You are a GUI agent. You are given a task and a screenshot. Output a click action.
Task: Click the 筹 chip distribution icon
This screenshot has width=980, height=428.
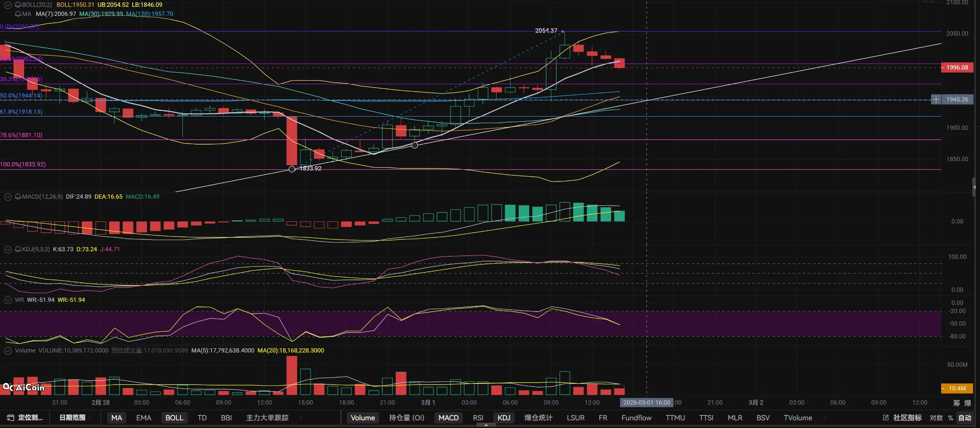coord(957,403)
